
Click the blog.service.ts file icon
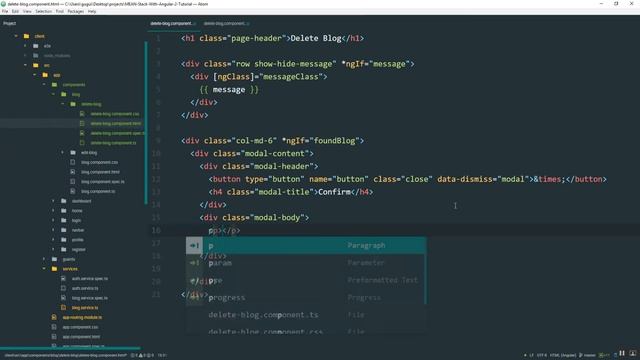click(64, 308)
